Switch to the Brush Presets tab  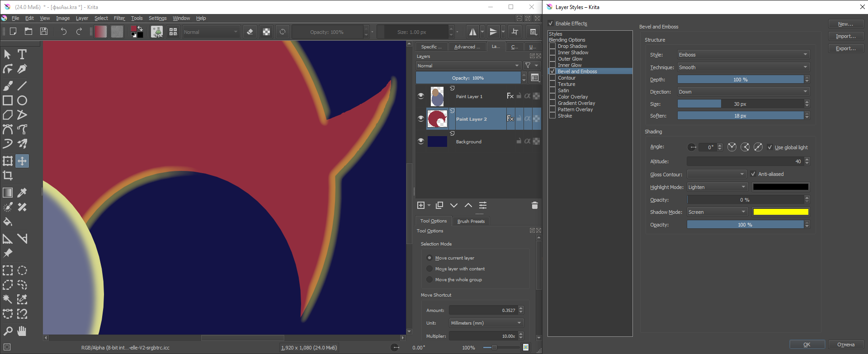click(471, 221)
